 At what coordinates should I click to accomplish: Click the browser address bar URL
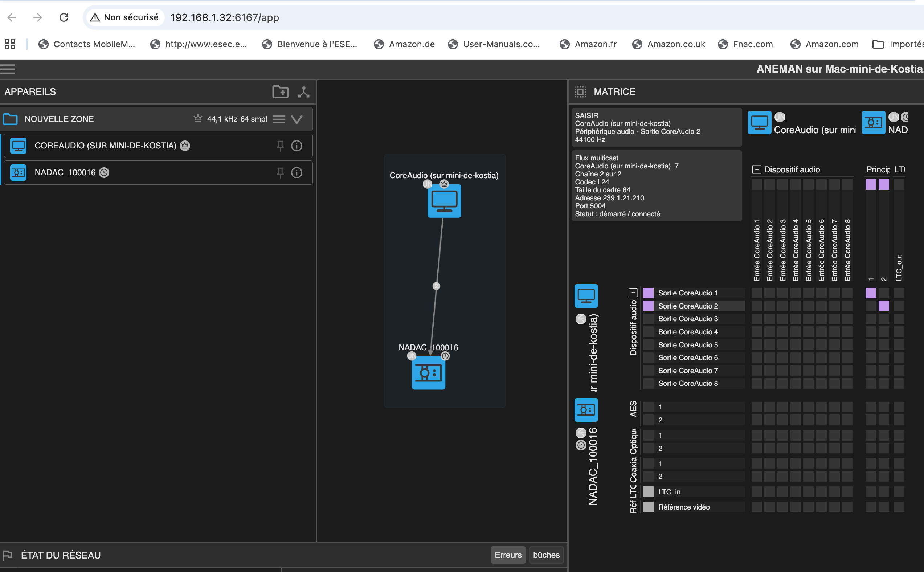coord(225,17)
